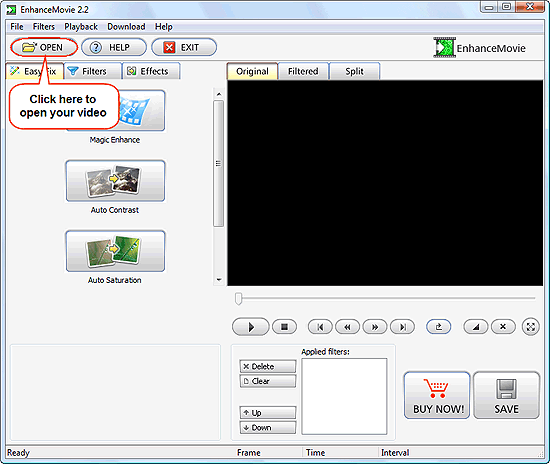The image size is (550, 464).
Task: Click the filter list scrollbar thumb
Action: click(x=219, y=163)
